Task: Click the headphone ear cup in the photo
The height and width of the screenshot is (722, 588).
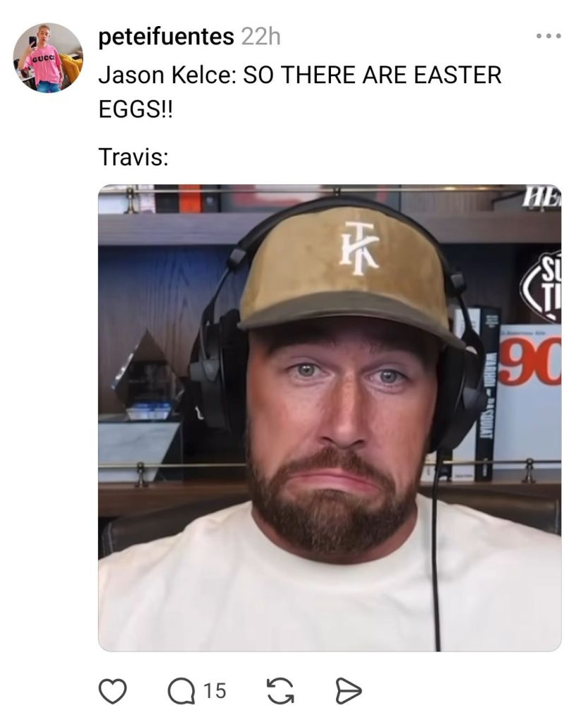Action: 219,373
